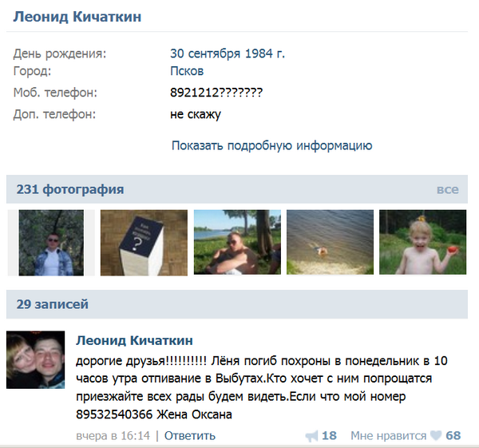Click the 'Ответить' reply link
The height and width of the screenshot is (448, 479).
pyautogui.click(x=190, y=436)
